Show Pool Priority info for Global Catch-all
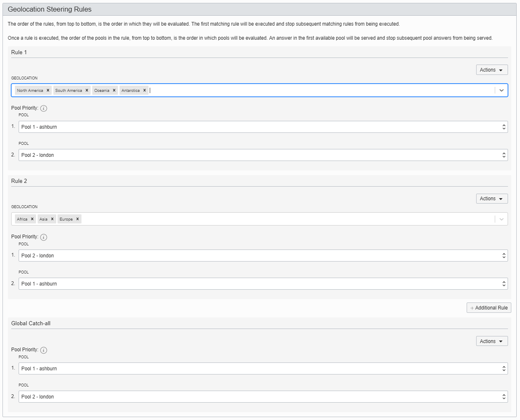520x420 pixels. click(x=44, y=350)
